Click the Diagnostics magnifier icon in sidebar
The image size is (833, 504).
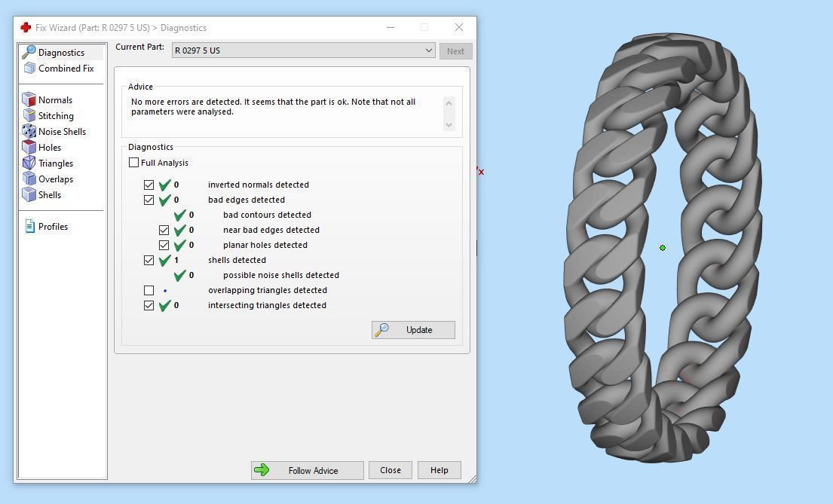tap(29, 52)
